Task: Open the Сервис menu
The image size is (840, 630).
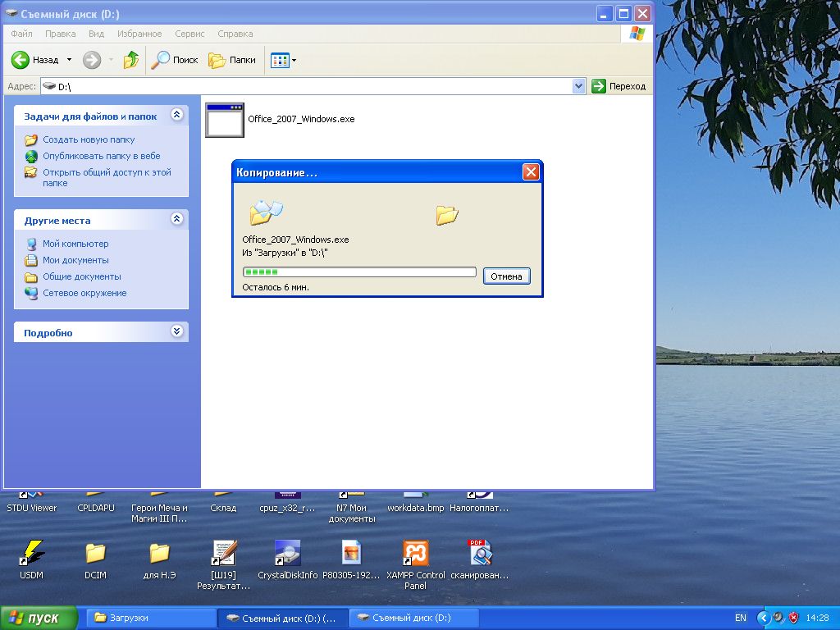Action: coord(189,33)
